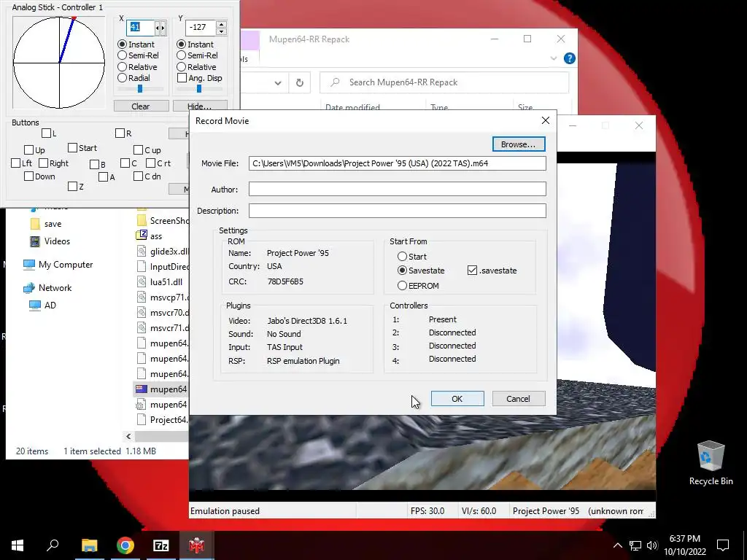Expand the Explorer address history dropdown
This screenshot has height=560, width=747.
pos(278,83)
